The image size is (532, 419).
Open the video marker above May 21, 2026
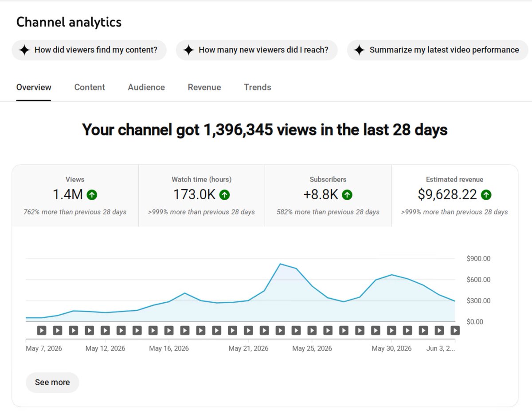click(x=248, y=330)
